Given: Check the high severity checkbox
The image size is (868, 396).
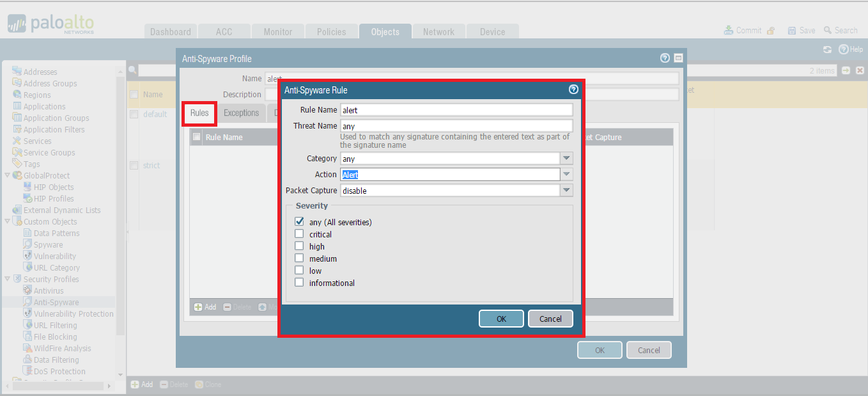Looking at the screenshot, I should [299, 246].
